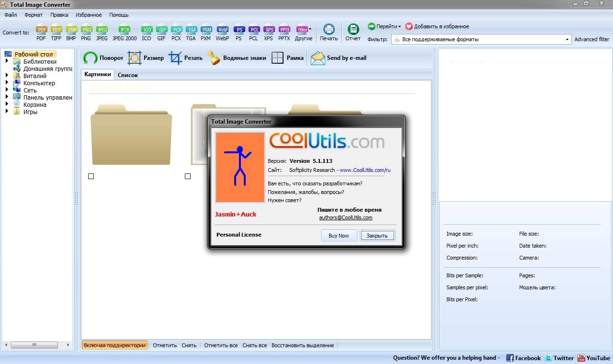Viewport: 613px width, 364px height.
Task: Toggle Включая поддиректории option
Action: click(114, 345)
